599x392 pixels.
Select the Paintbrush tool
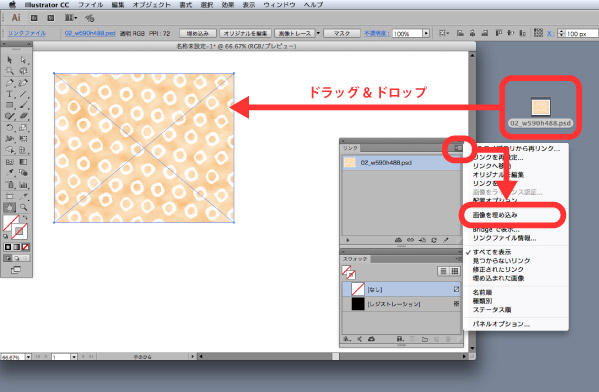(23, 105)
